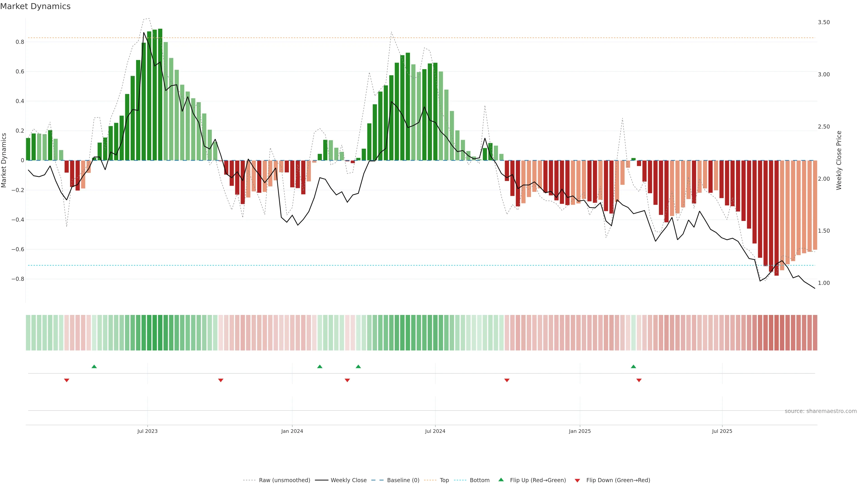868x488 pixels.
Task: Click the Jan 2025 x-axis label
Action: click(x=580, y=431)
